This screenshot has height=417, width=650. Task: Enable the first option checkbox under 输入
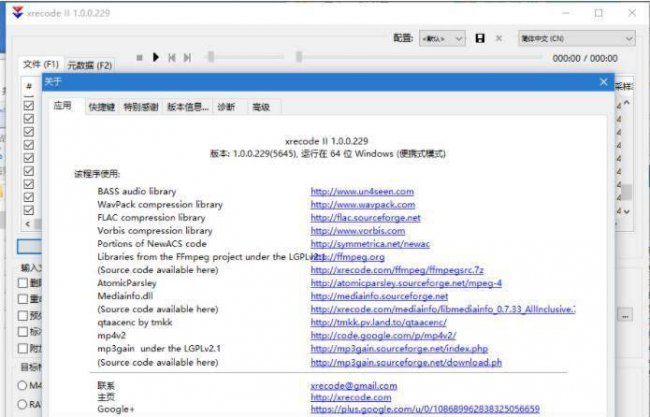tap(23, 283)
